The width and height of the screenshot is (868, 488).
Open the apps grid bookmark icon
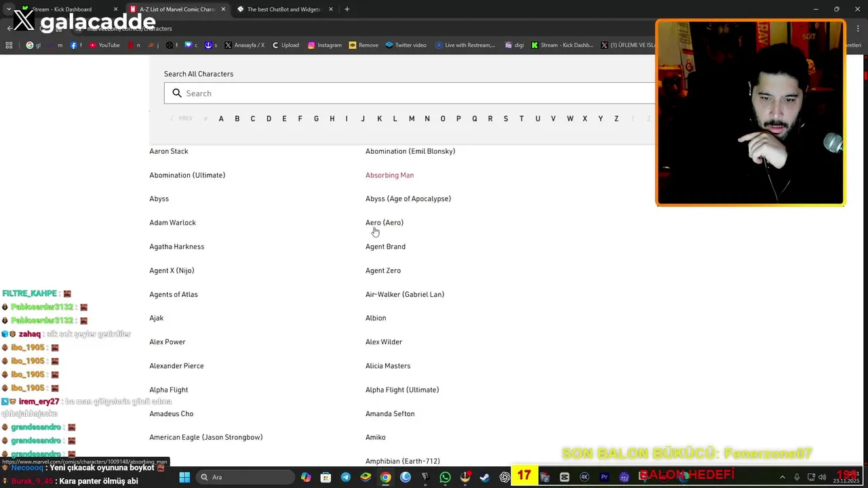[x=9, y=45]
